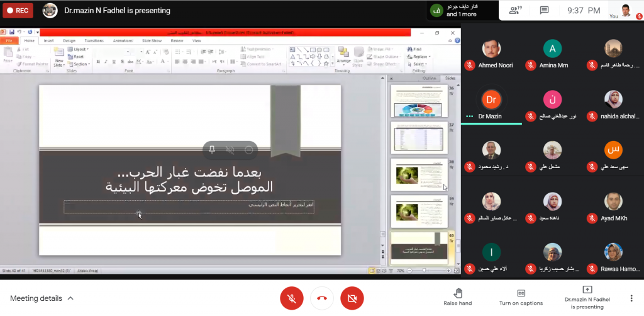
Task: Turn on your camera
Action: [352, 298]
